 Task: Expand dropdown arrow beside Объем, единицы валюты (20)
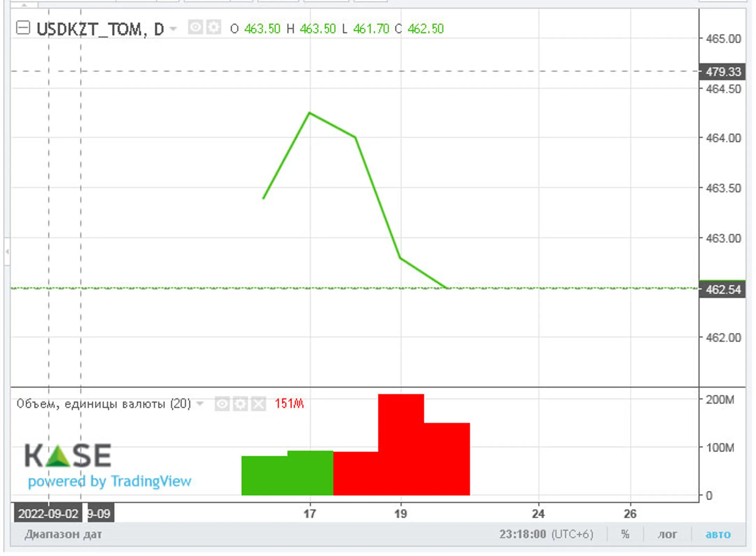pos(200,404)
